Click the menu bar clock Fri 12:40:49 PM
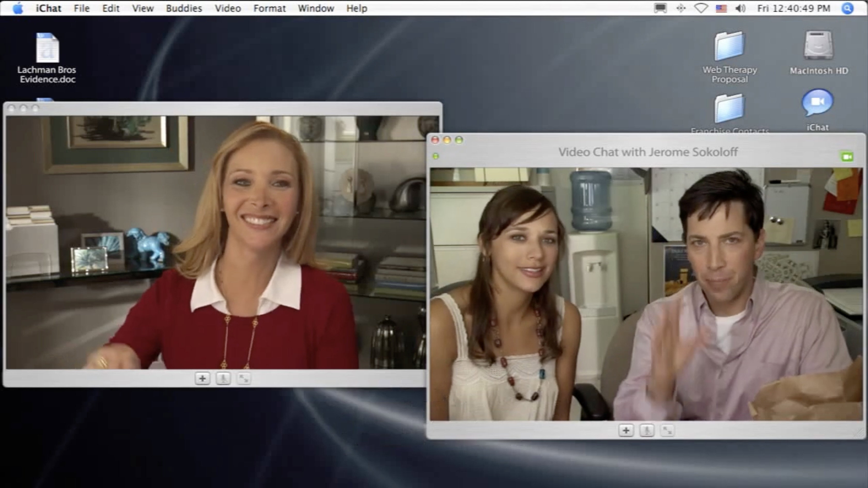Viewport: 868px width, 488px height. pyautogui.click(x=794, y=8)
